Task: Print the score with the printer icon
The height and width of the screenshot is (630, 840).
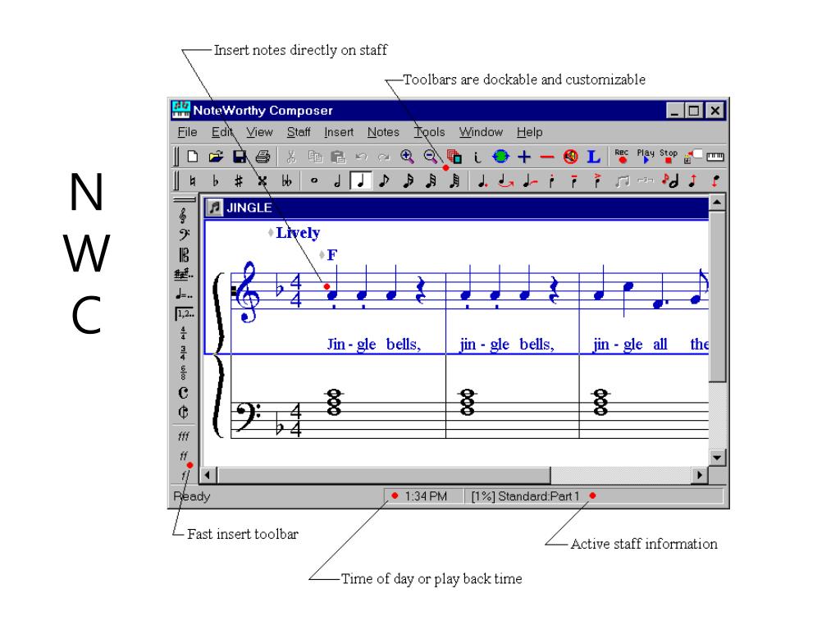Action: [x=262, y=157]
